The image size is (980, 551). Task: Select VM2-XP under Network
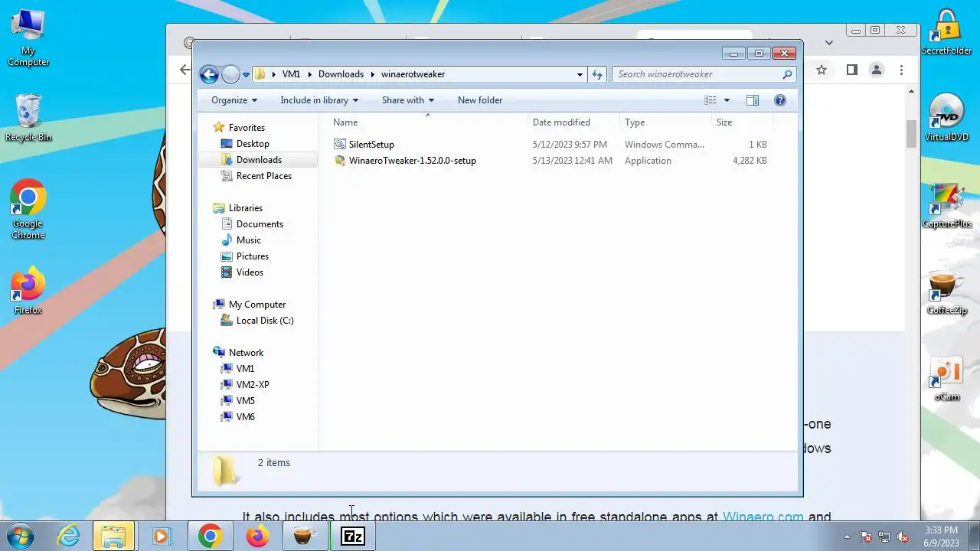(x=253, y=385)
